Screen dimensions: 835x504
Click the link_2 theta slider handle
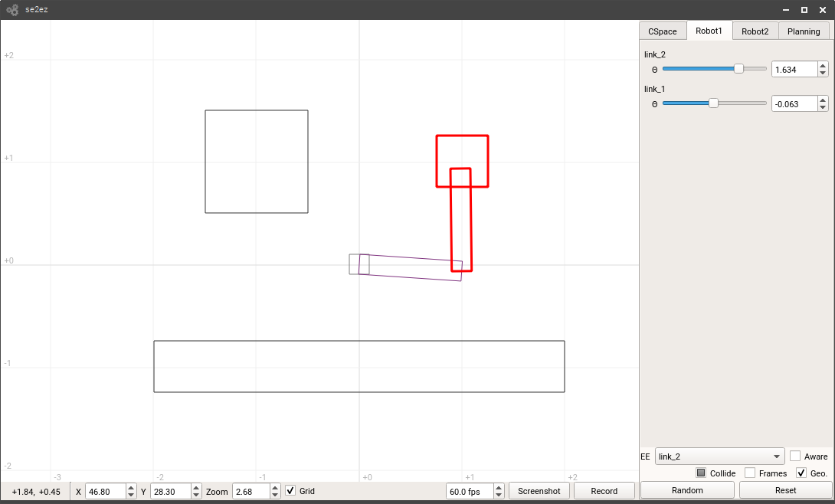tap(738, 69)
